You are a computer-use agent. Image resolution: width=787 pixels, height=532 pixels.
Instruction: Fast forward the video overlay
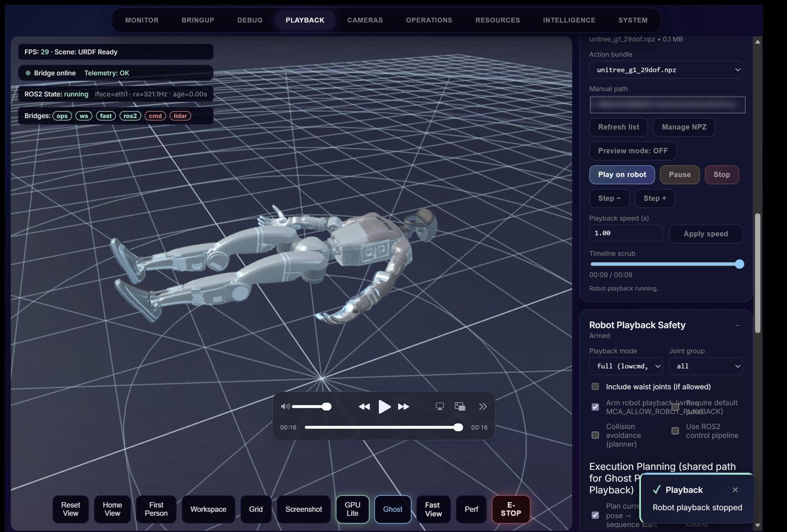click(403, 407)
